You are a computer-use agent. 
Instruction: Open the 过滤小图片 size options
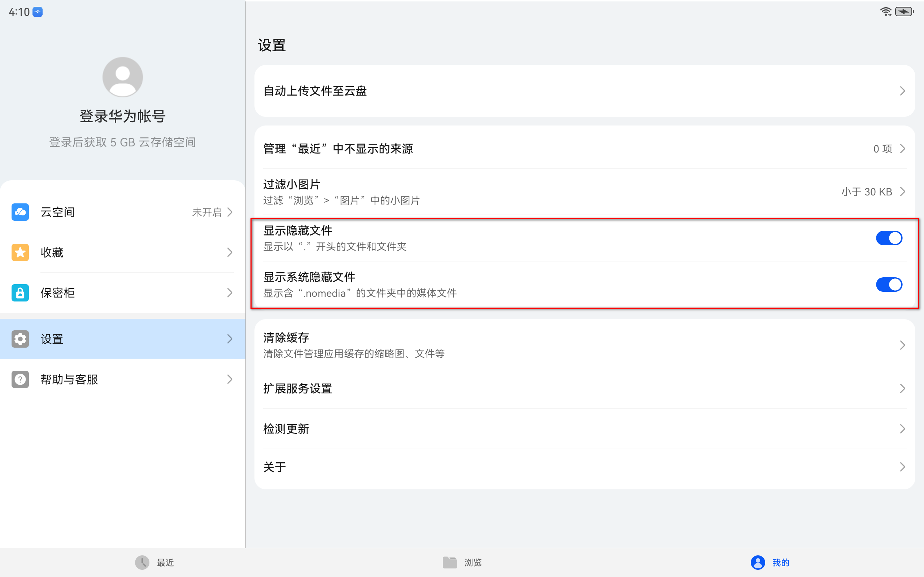pyautogui.click(x=584, y=191)
